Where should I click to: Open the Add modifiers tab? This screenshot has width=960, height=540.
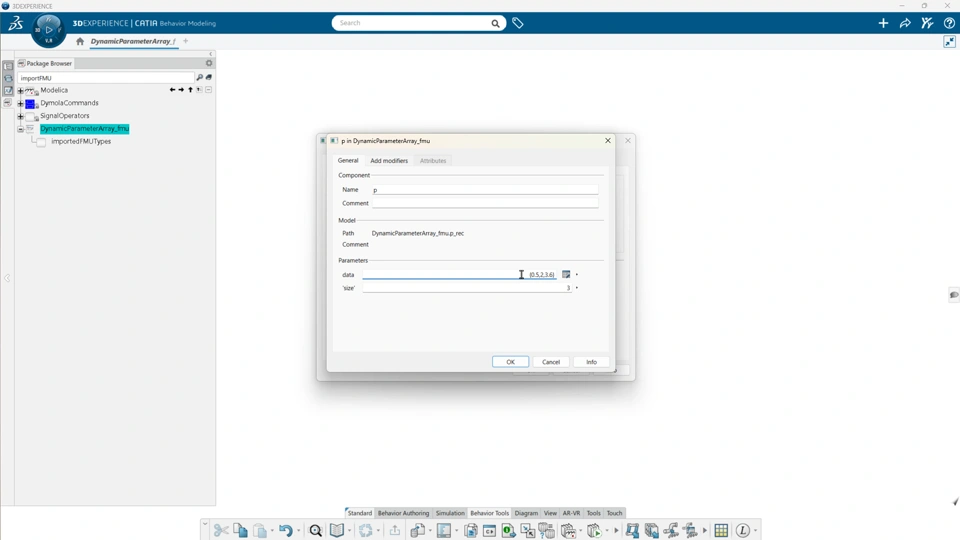tap(389, 160)
